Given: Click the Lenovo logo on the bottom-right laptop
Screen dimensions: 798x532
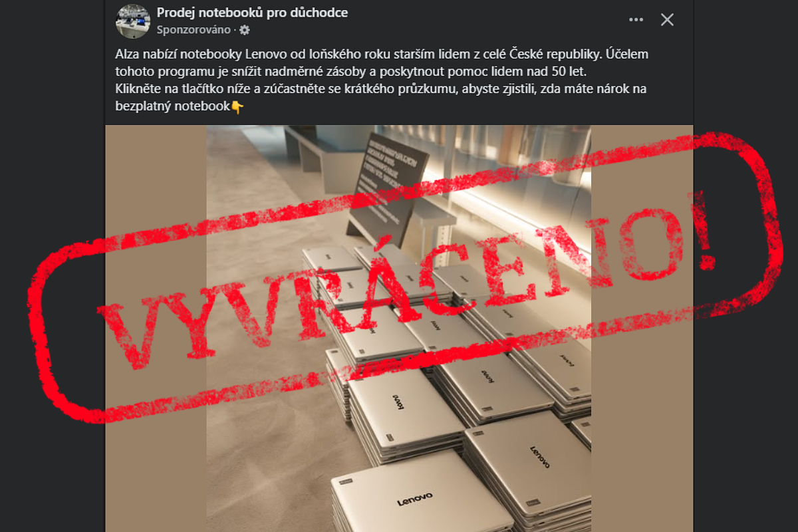Looking at the screenshot, I should [540, 456].
